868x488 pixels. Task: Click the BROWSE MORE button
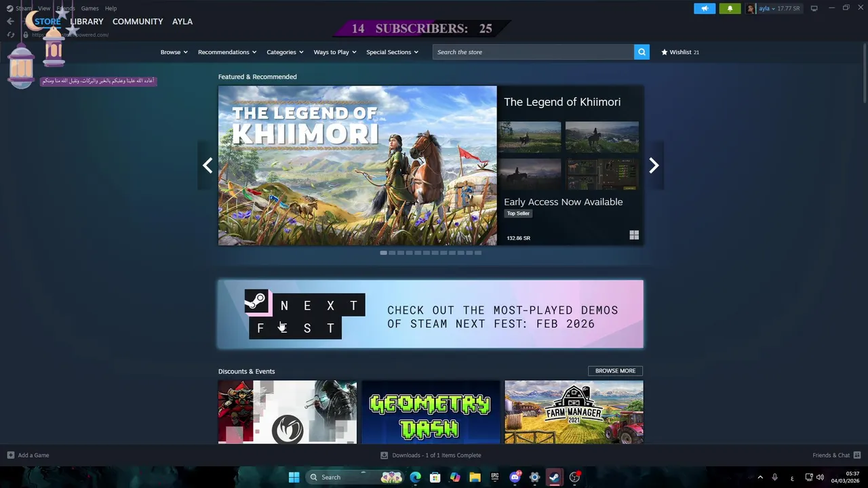(615, 371)
